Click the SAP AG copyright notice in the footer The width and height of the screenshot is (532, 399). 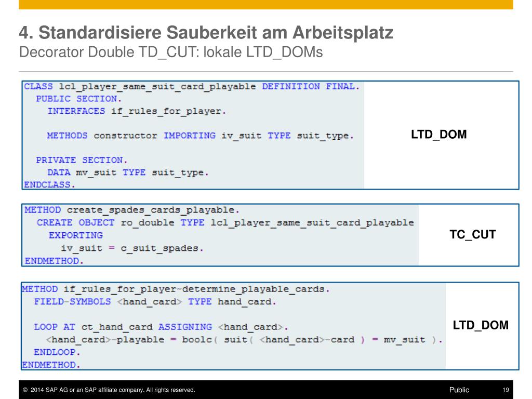(109, 390)
